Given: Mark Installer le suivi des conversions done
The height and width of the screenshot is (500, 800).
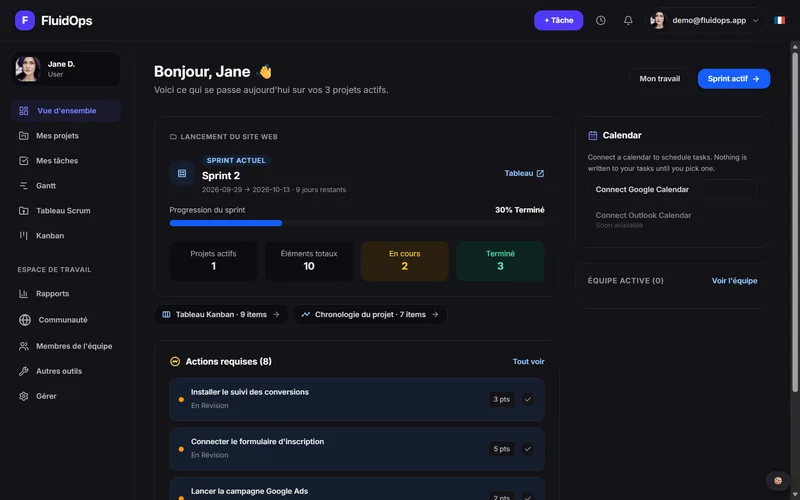Looking at the screenshot, I should (528, 399).
